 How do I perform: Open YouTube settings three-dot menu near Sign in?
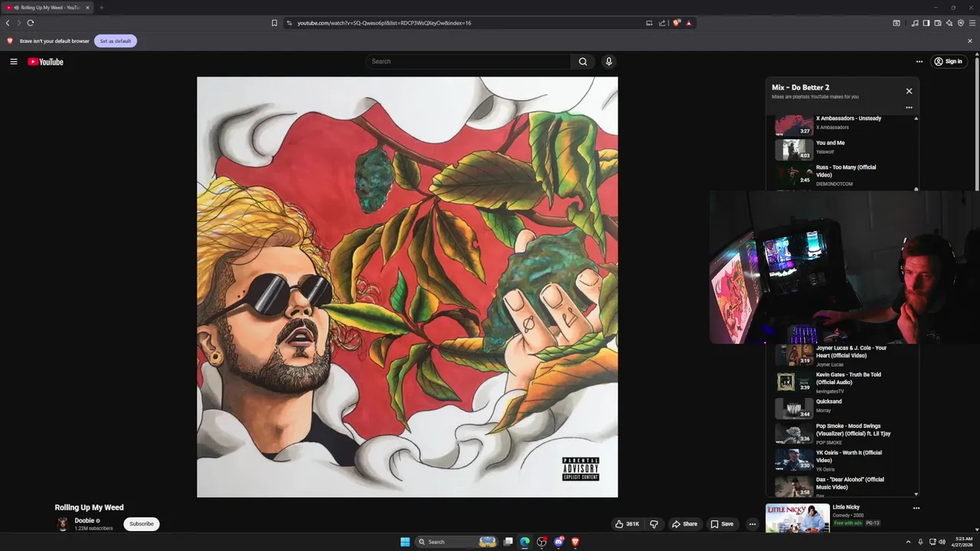pos(920,61)
